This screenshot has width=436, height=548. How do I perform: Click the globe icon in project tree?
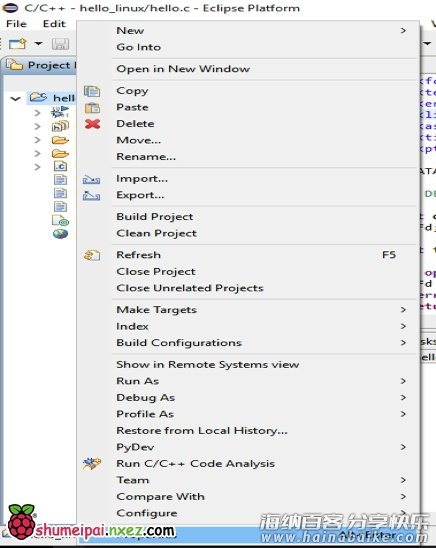click(60, 234)
